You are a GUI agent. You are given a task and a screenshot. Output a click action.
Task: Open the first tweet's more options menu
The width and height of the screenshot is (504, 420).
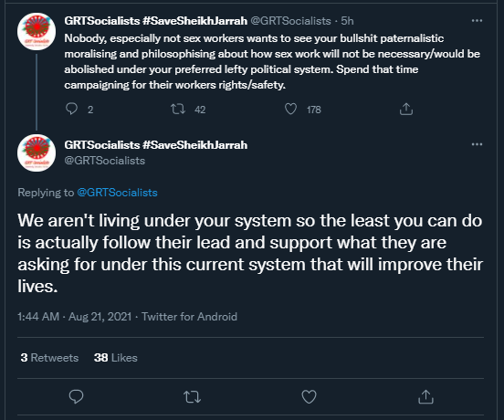click(477, 21)
